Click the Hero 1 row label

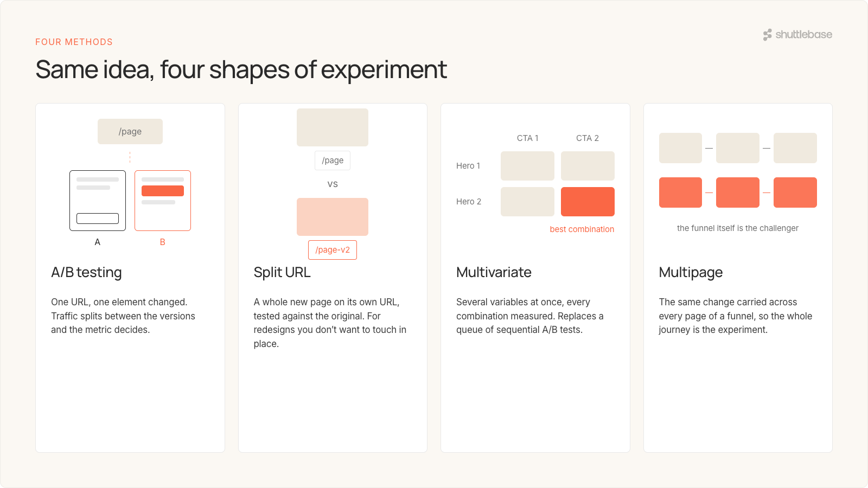coord(468,166)
